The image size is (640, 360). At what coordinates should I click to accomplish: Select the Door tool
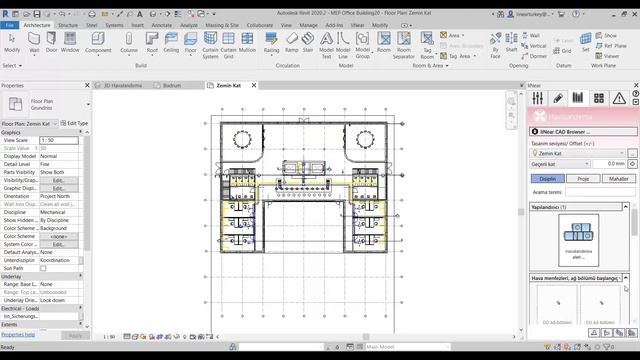point(51,42)
